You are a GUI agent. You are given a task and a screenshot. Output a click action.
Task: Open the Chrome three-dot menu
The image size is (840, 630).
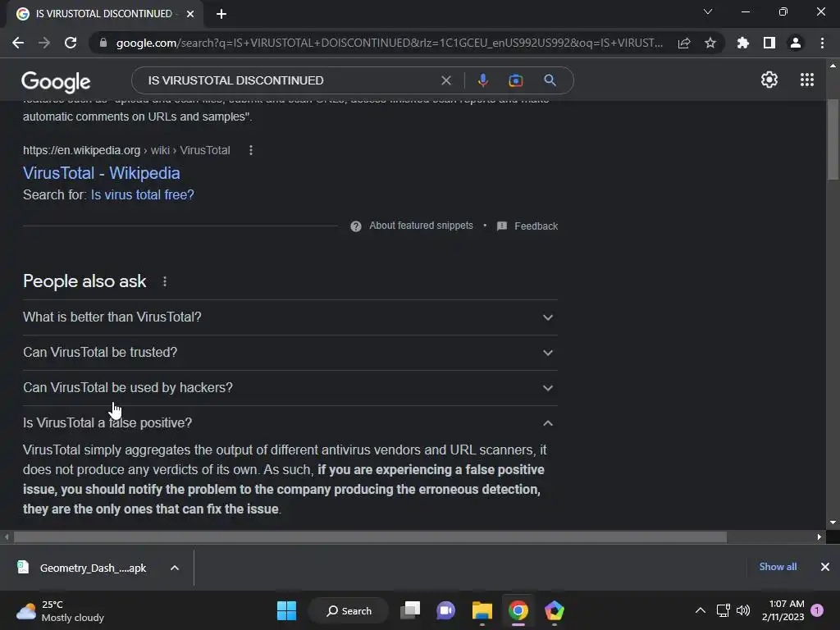point(822,43)
